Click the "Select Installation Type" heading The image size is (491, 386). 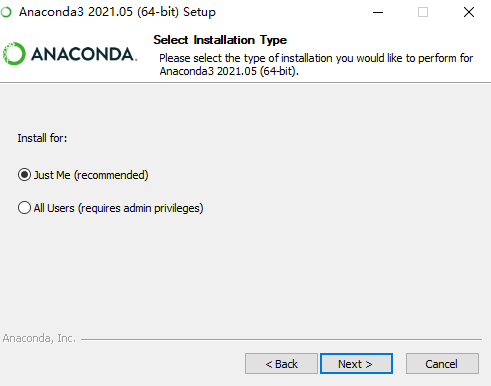tap(220, 40)
